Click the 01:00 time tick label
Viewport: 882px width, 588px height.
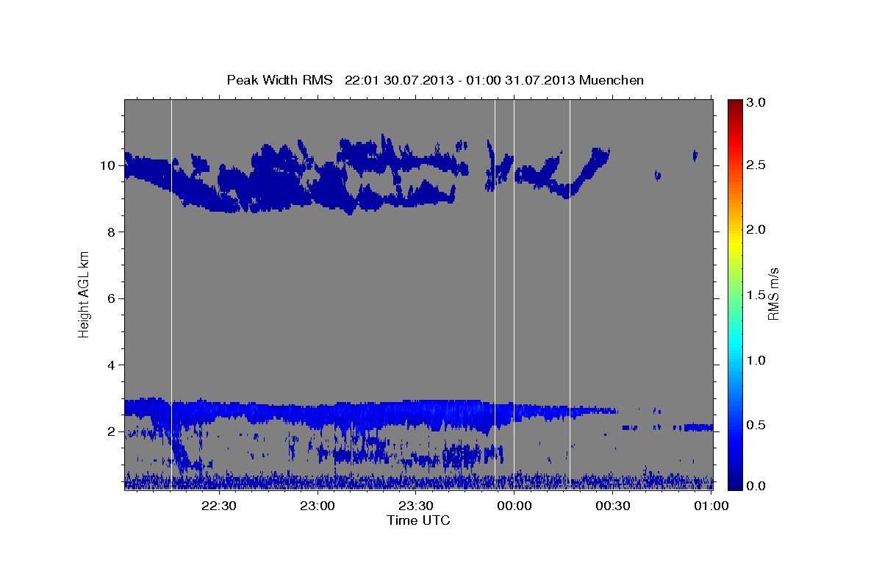point(710,506)
